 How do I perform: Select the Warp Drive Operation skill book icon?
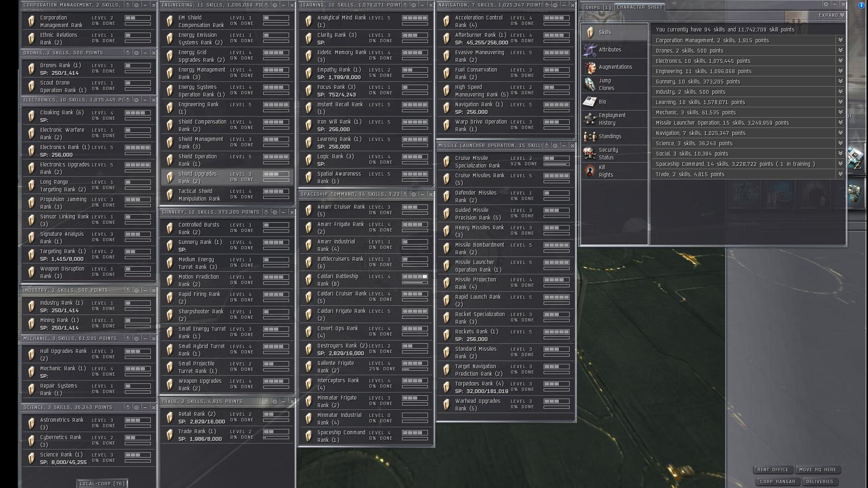[446, 125]
